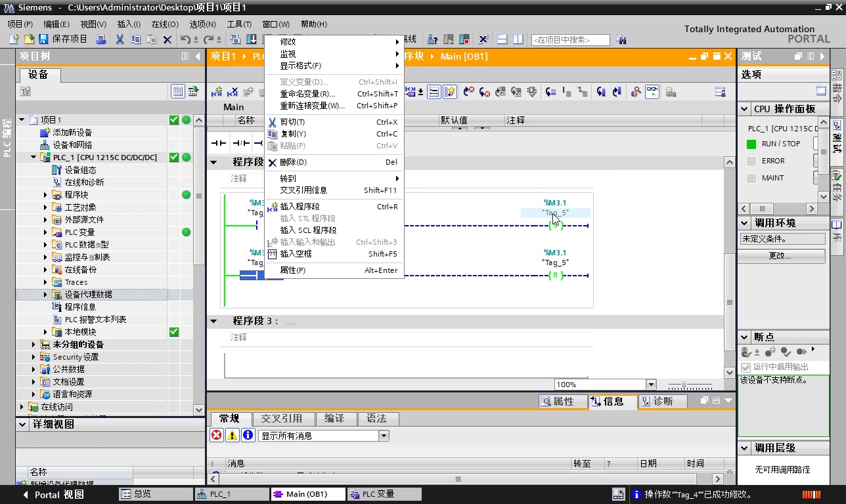Click the 在项目中搜索 input field

click(570, 40)
